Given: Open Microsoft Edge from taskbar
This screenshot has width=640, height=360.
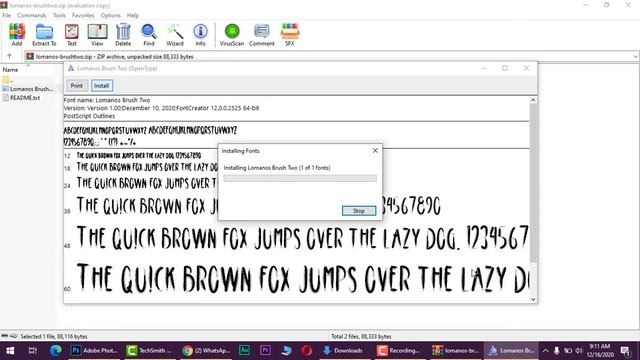Looking at the screenshot, I should point(56,351).
